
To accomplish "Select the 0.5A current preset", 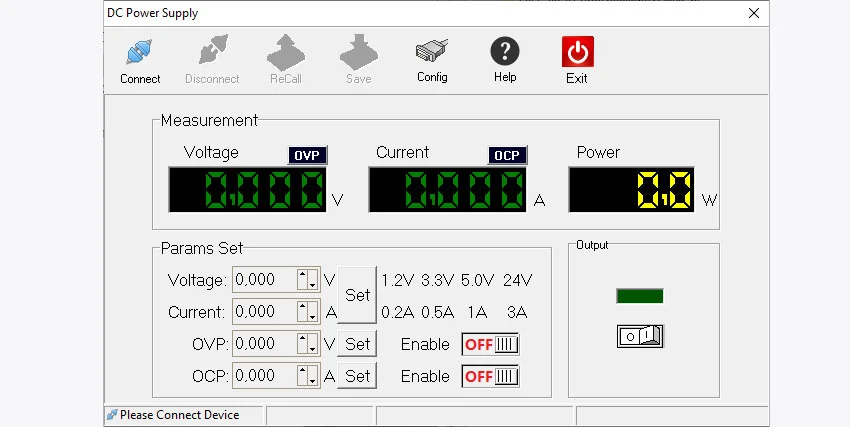I will click(438, 312).
